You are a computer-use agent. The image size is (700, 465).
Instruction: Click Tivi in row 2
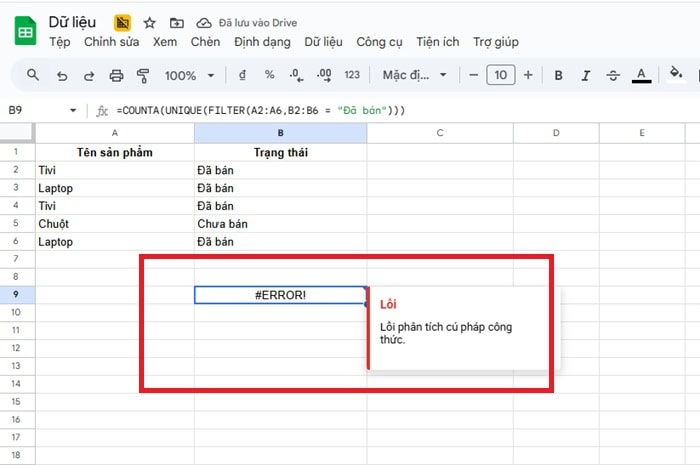coord(115,170)
